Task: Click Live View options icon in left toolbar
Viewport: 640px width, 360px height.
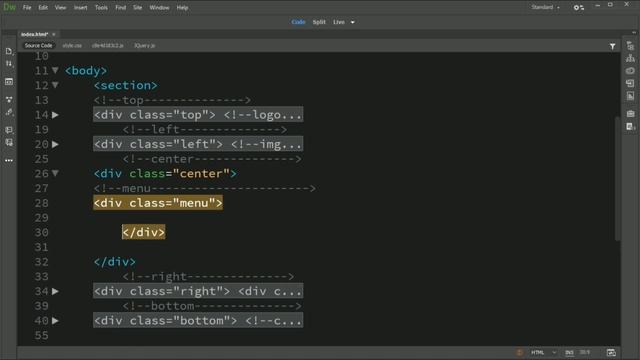Action: pyautogui.click(x=9, y=82)
